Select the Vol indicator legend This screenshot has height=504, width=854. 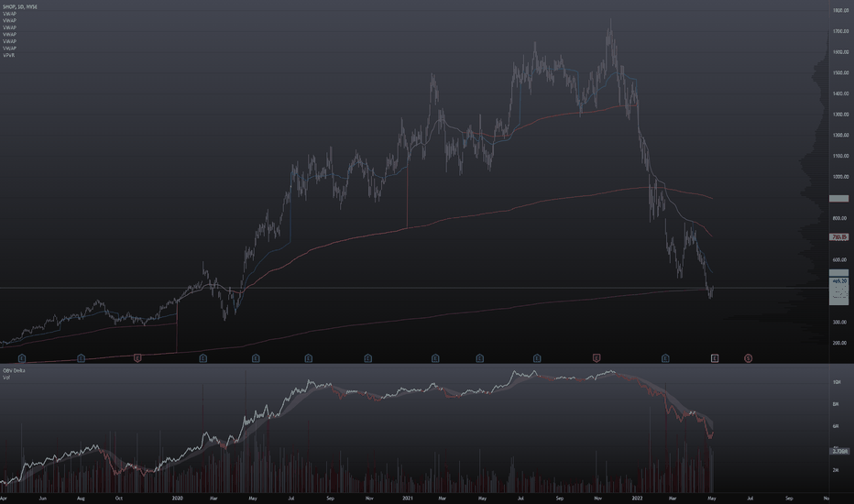[6, 377]
